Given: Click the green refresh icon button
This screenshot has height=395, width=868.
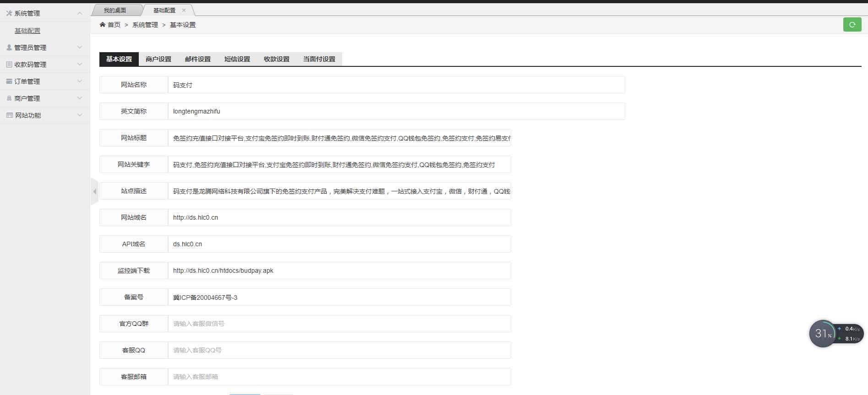Looking at the screenshot, I should [x=852, y=25].
